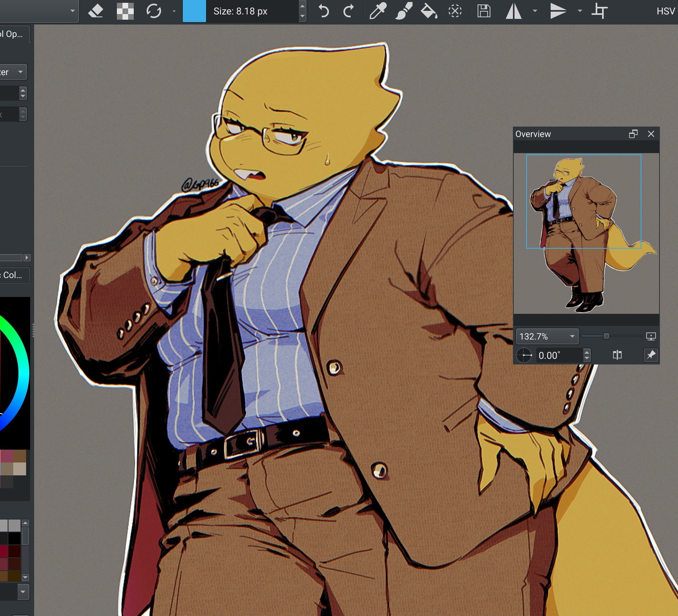
Task: Toggle eraser mode in the toolbar
Action: (x=96, y=11)
